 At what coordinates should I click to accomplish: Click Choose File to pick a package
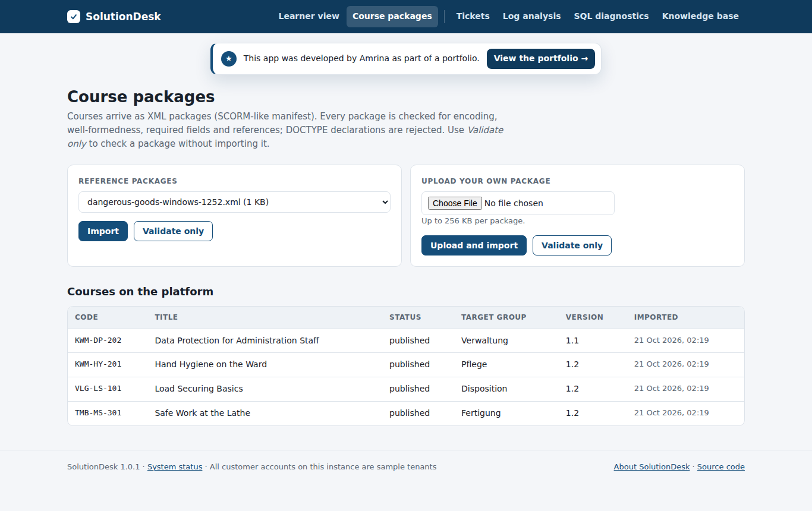(455, 203)
